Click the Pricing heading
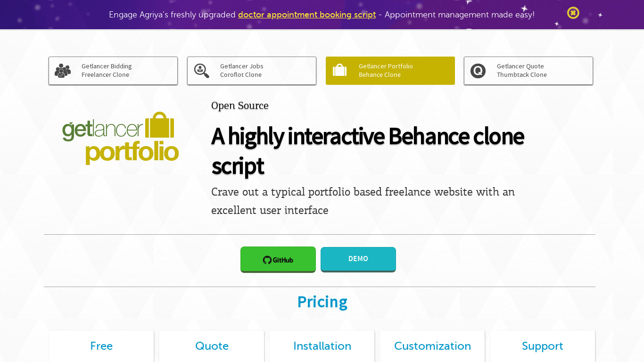The height and width of the screenshot is (362, 644). pyautogui.click(x=322, y=302)
